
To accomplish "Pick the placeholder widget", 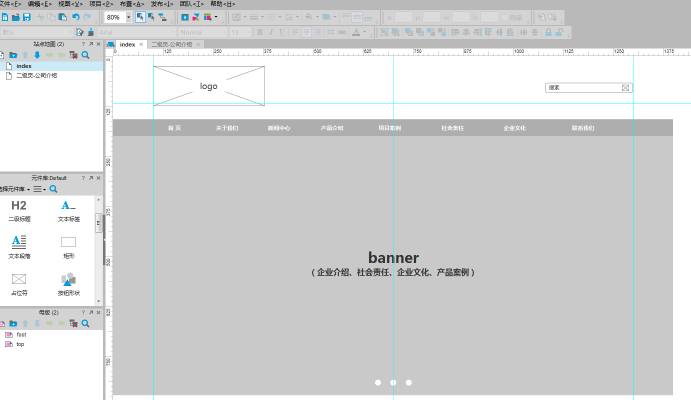I will 19,284.
